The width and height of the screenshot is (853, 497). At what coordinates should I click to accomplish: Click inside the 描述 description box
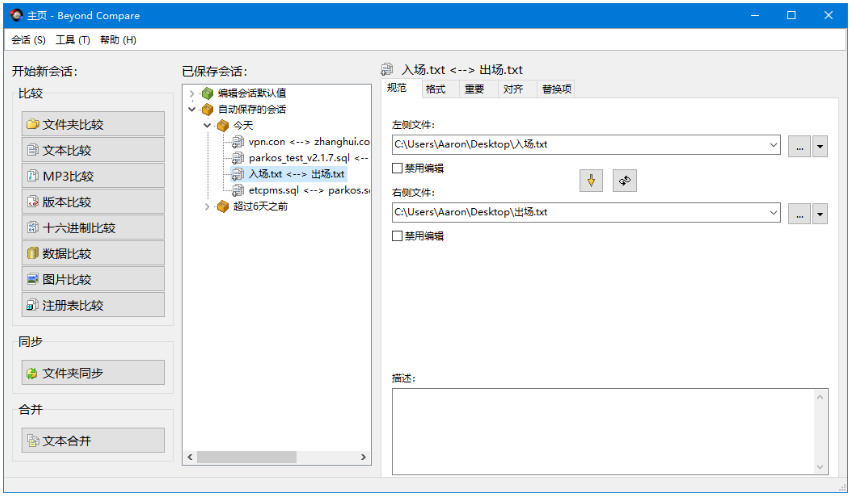click(x=603, y=432)
